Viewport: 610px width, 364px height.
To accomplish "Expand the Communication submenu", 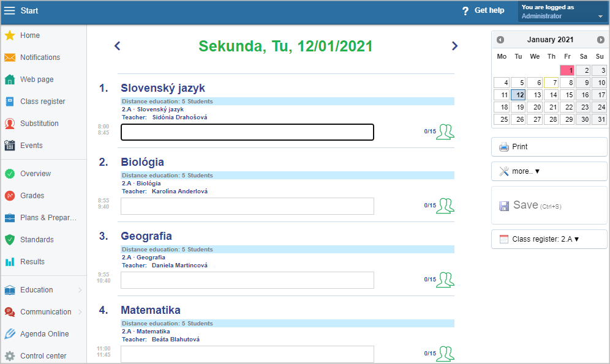I will pyautogui.click(x=80, y=312).
